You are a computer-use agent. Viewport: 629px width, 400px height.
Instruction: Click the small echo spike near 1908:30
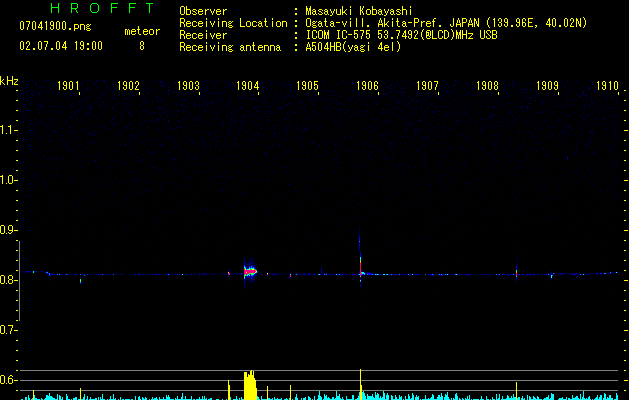point(516,272)
